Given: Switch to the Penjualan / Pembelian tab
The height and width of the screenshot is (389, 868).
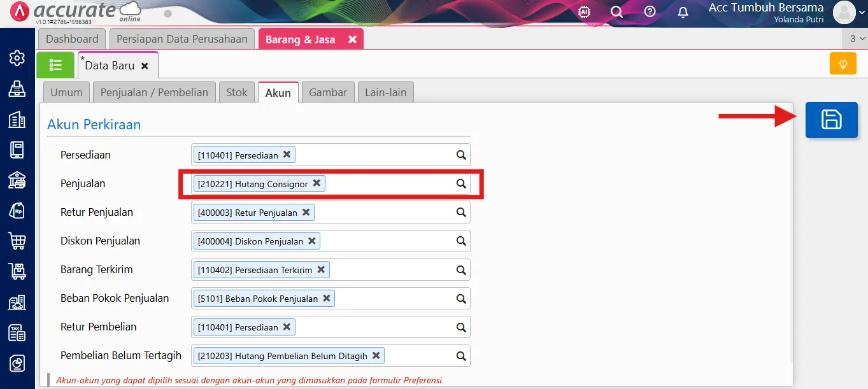Looking at the screenshot, I should [154, 92].
